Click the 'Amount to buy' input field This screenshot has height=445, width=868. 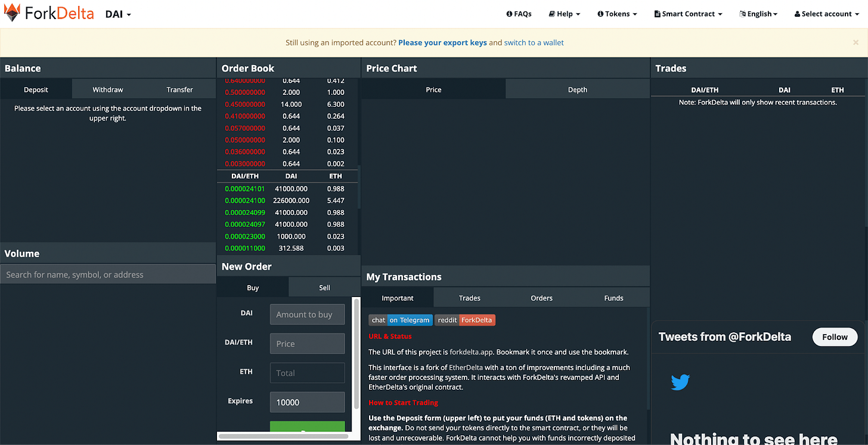click(308, 314)
